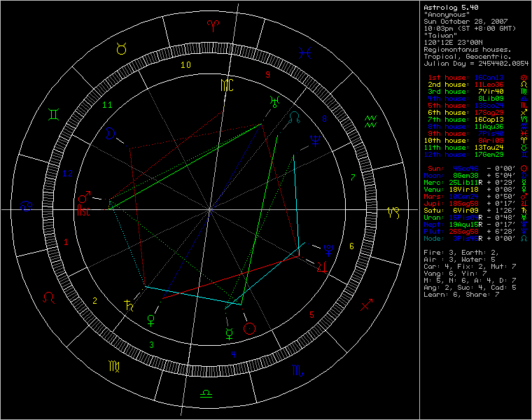The height and width of the screenshot is (420, 532).
Task: Click the green Venus glyph in the chart
Action: [151, 321]
